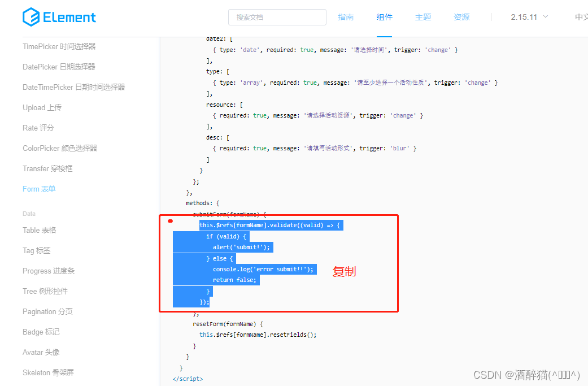Click the 'desc: [' code line

217,137
